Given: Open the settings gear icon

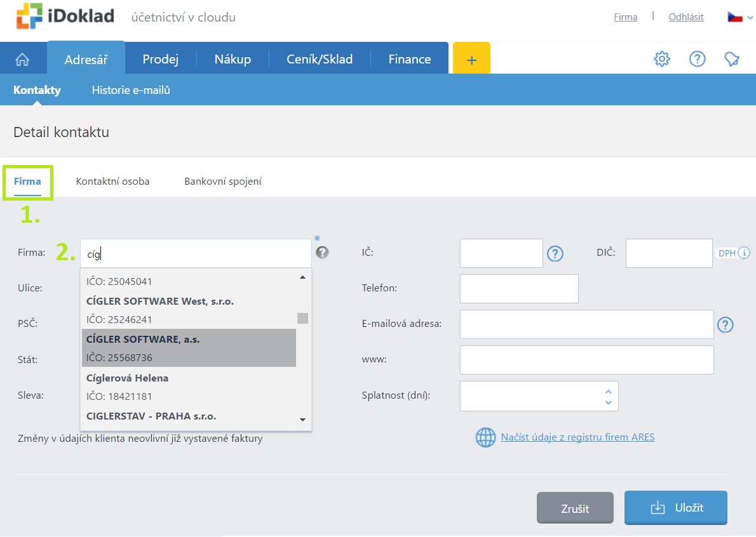Looking at the screenshot, I should point(661,59).
